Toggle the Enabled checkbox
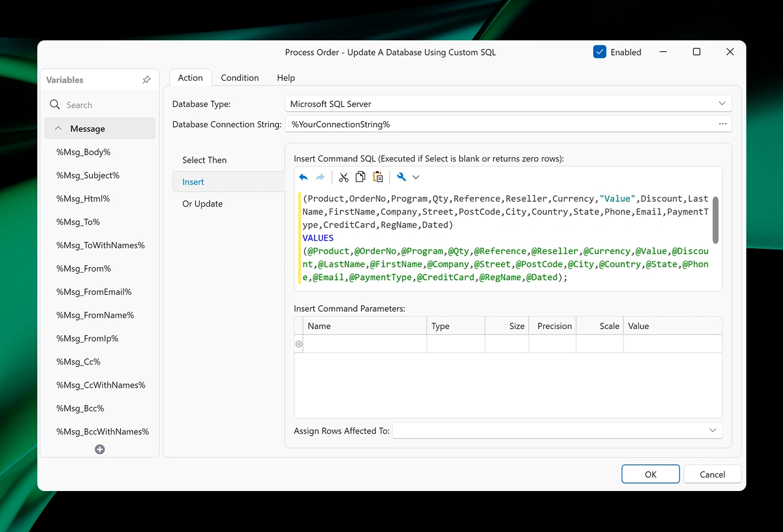The width and height of the screenshot is (783, 532). [x=599, y=52]
